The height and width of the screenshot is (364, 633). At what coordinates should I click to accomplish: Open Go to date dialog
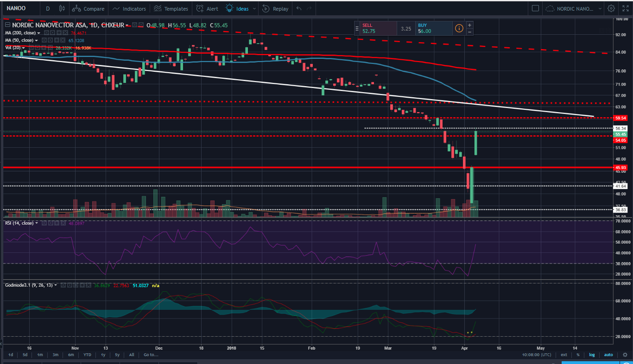coord(151,355)
